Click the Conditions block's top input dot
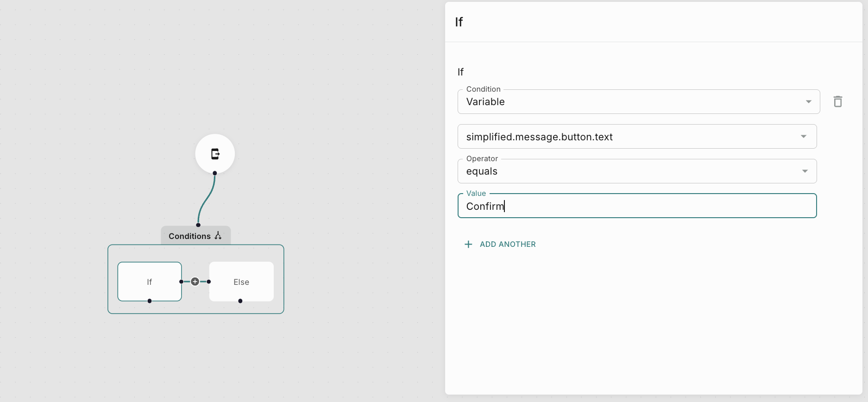 coord(198,225)
